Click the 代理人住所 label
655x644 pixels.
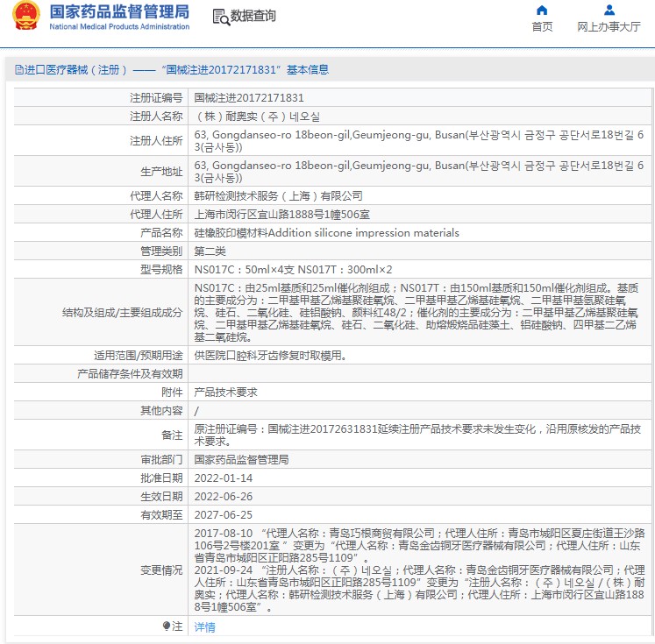pos(156,215)
